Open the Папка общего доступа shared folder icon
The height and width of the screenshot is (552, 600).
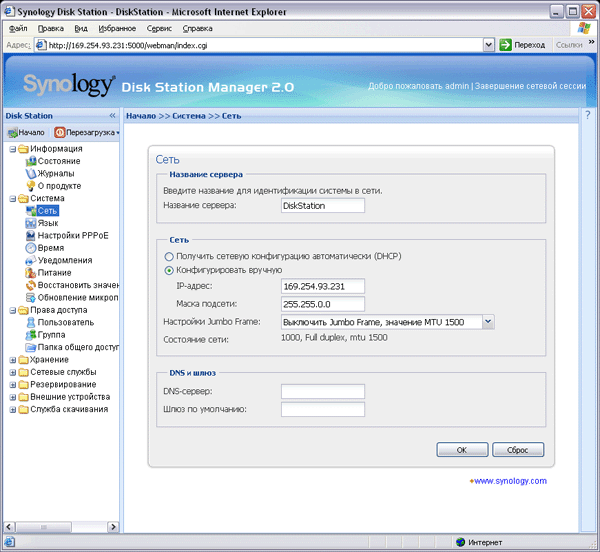[31, 347]
